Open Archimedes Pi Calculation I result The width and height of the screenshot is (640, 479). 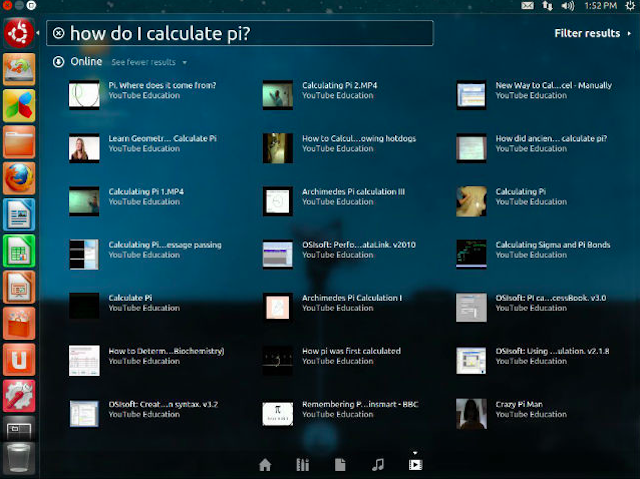coord(352,298)
